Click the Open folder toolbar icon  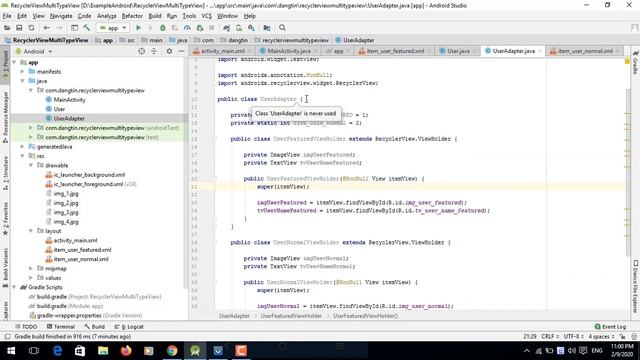[x=7, y=28]
